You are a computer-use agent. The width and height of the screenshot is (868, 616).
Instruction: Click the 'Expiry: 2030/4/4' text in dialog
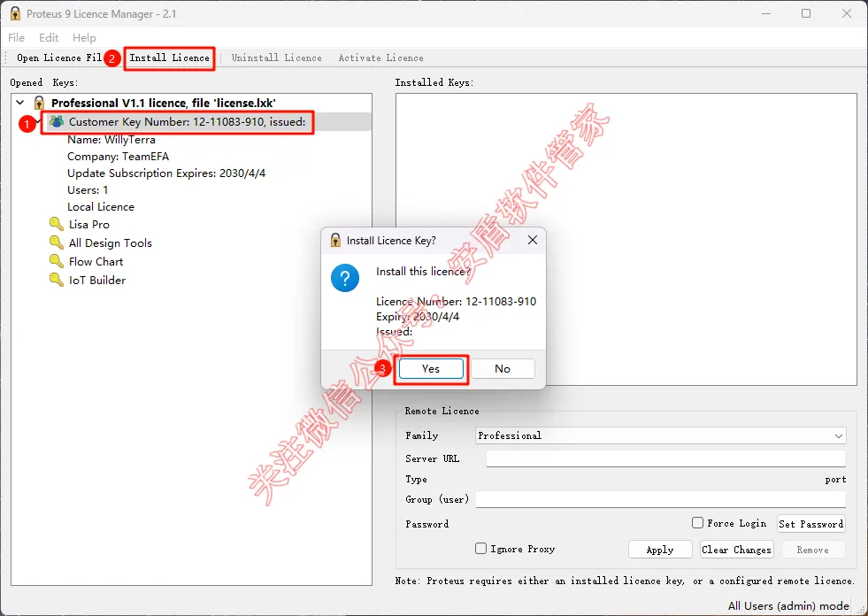click(x=418, y=316)
